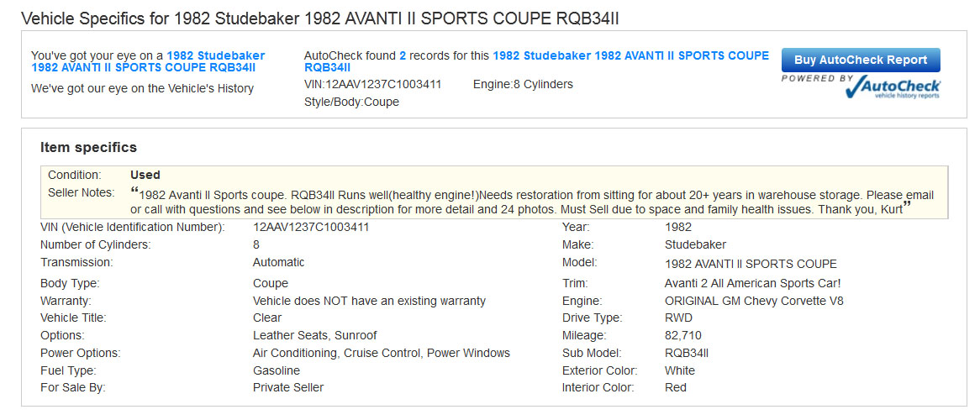Screen dimensions: 980x420
Task: Click the AutoCheck checkmark logo
Action: point(893,87)
